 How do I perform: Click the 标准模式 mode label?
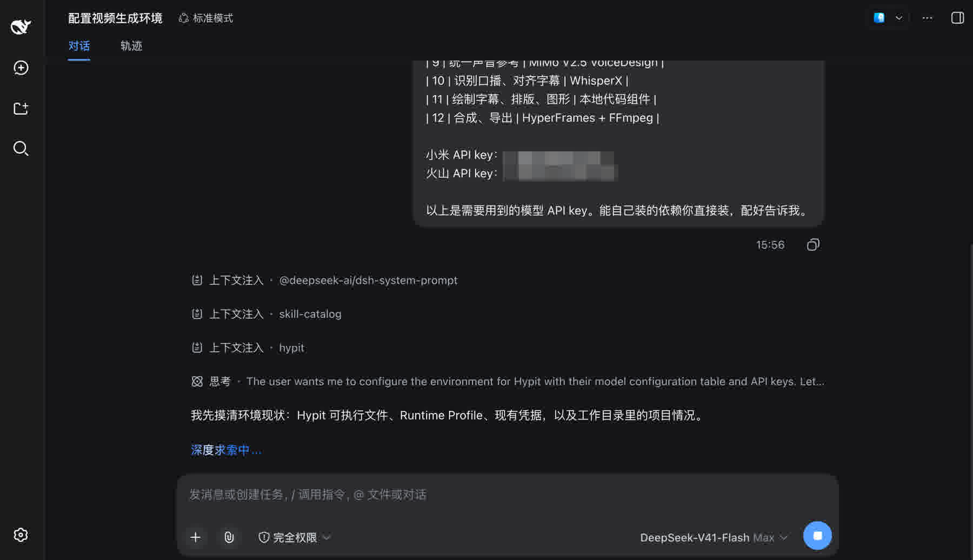click(x=213, y=18)
